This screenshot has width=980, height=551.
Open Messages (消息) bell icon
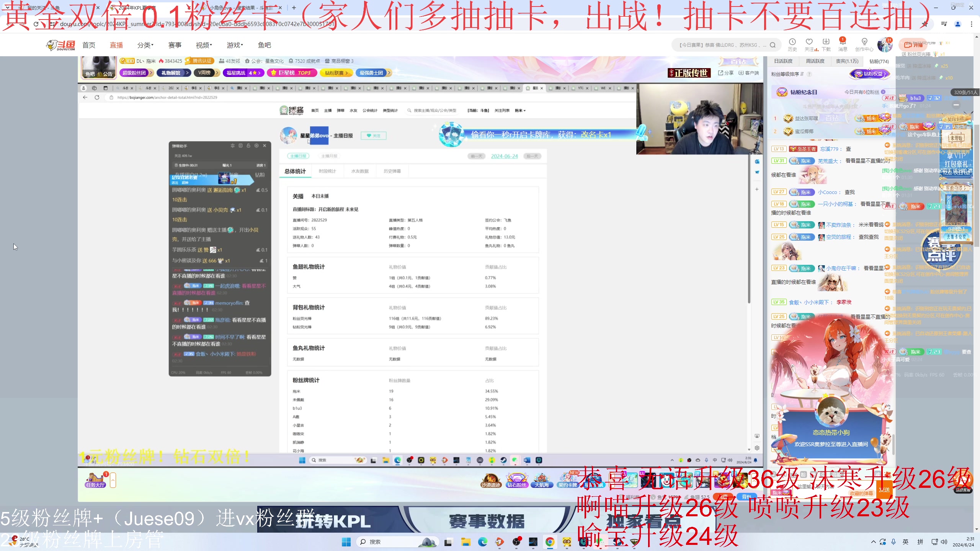click(843, 44)
